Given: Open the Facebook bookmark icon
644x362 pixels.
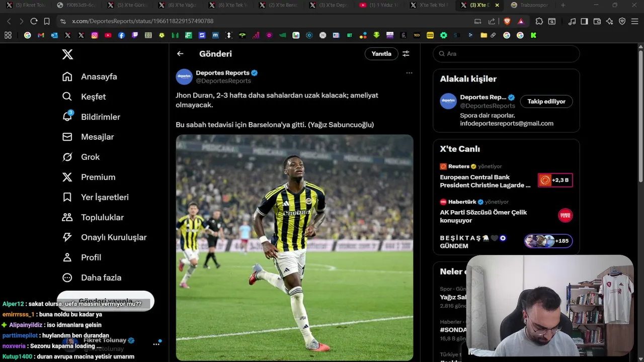Looking at the screenshot, I should [x=121, y=35].
